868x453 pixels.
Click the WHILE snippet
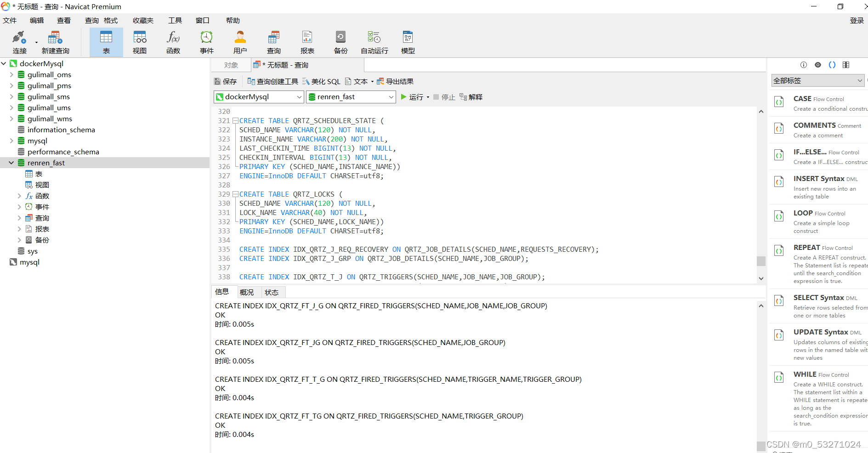(819, 398)
